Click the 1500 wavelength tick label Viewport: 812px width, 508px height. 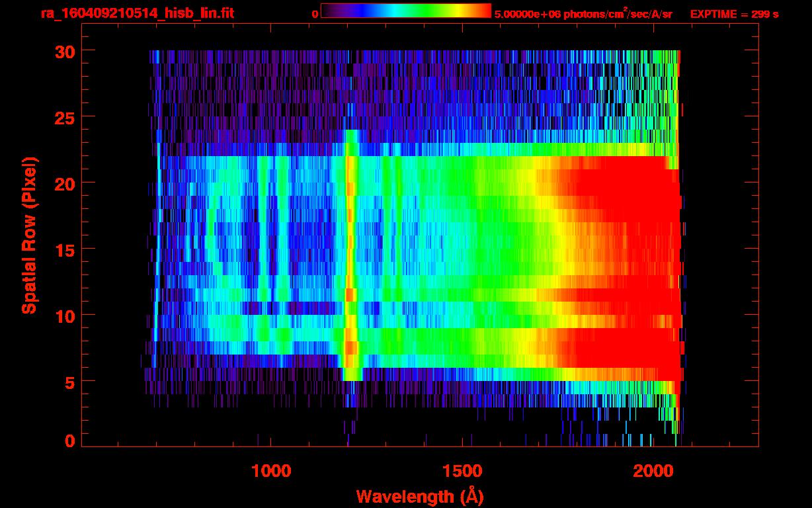462,471
